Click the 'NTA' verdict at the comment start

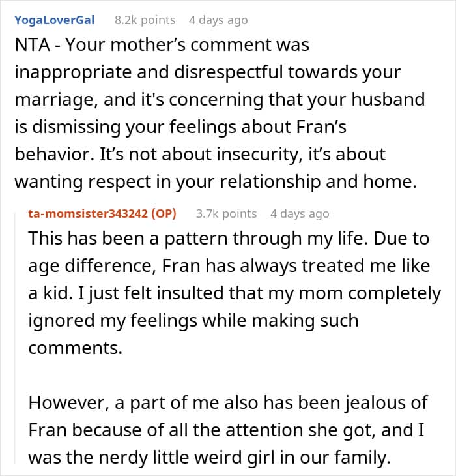[32, 45]
